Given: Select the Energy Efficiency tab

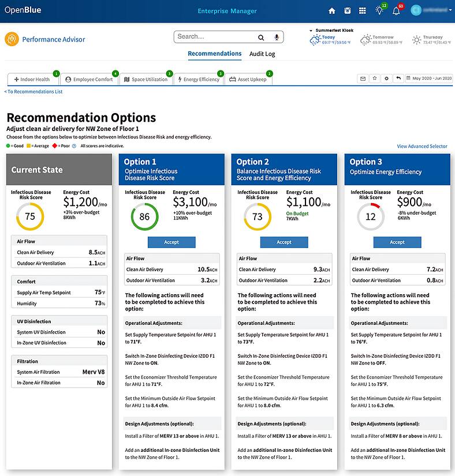Looking at the screenshot, I should click(199, 79).
